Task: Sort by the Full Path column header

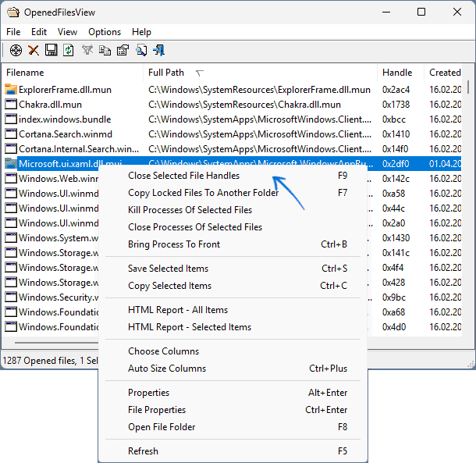Action: click(167, 73)
